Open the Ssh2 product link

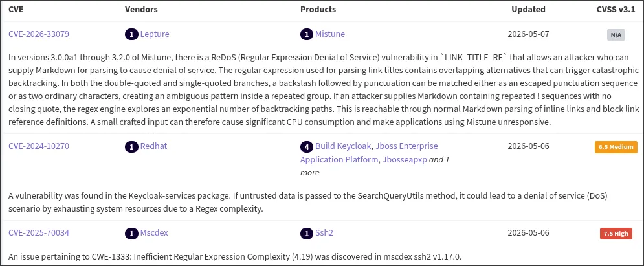point(324,233)
